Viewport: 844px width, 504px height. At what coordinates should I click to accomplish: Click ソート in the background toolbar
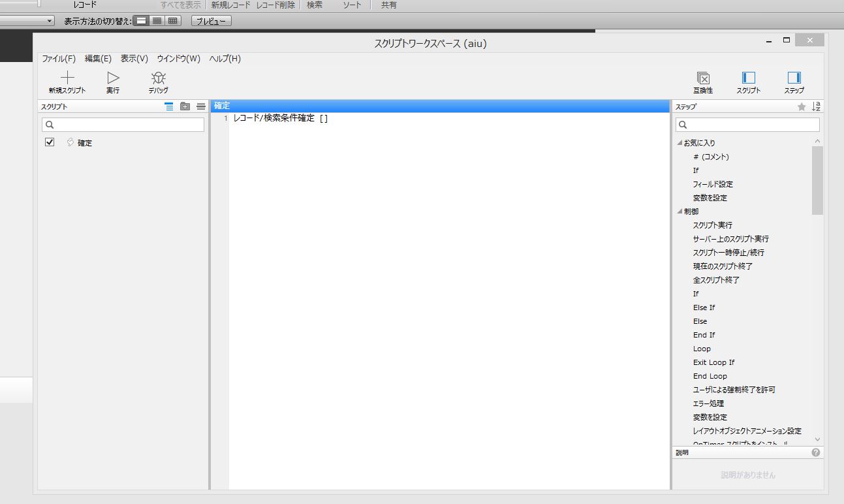[x=352, y=5]
